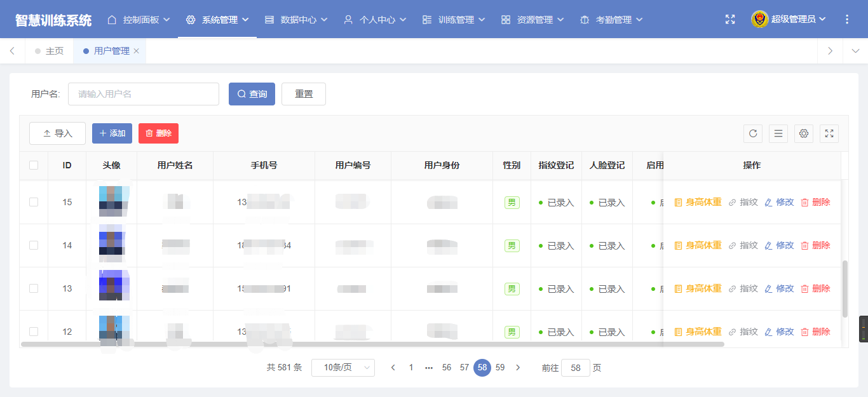Close the 用户管理 tab
The height and width of the screenshot is (397, 868).
[x=136, y=51]
